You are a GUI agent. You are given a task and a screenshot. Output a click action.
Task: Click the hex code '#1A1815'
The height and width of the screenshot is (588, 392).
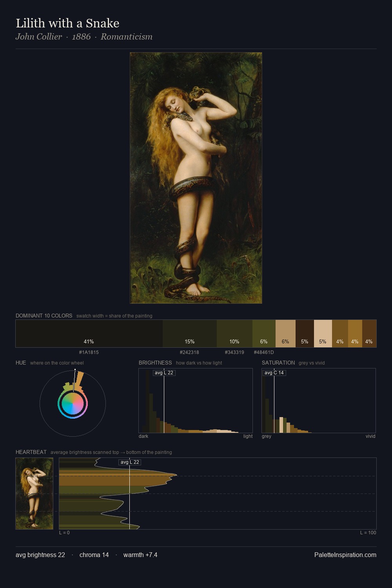point(89,352)
